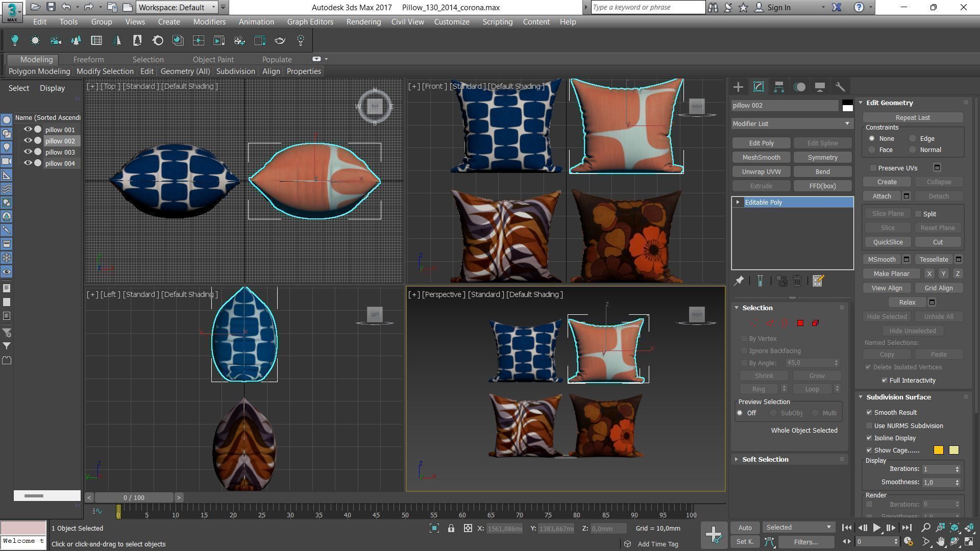The image size is (980, 551).
Task: Click the Symmetry modifier button
Action: (822, 158)
